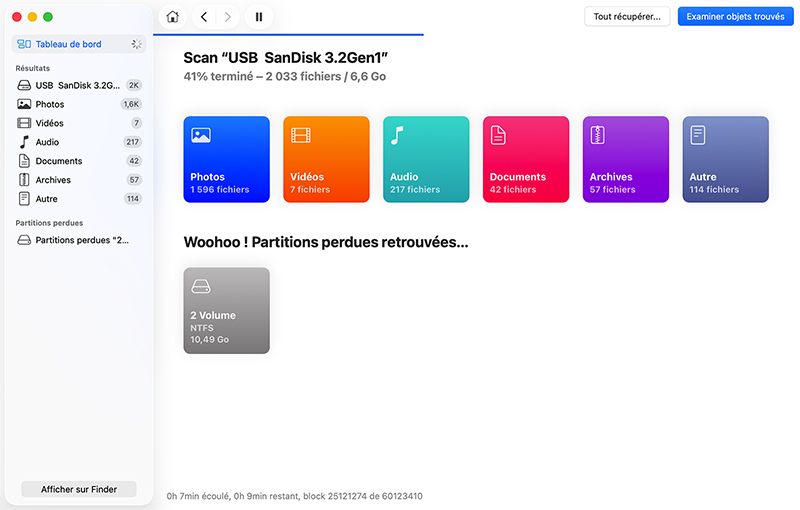Screen dimensions: 800x510
Task: Click the zipper icon on Archives card
Action: coord(597,135)
